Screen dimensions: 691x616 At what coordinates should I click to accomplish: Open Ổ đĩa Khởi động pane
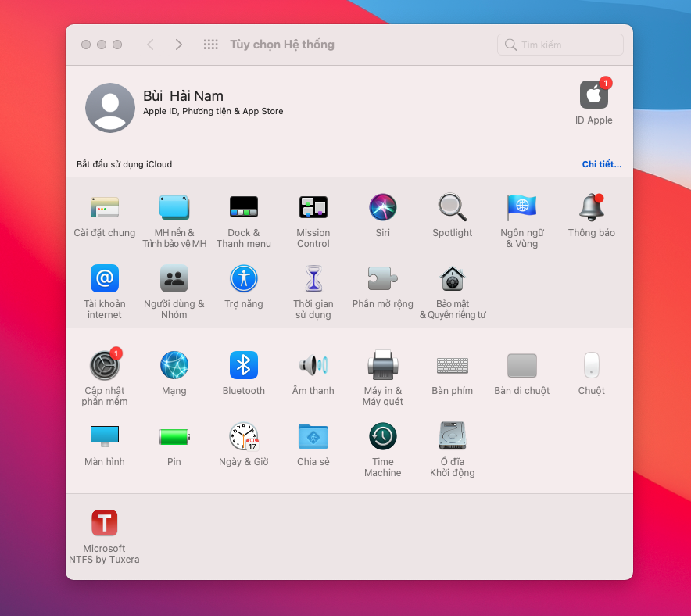(x=452, y=436)
